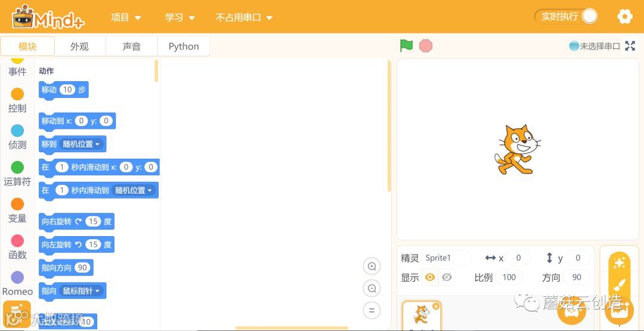Stop program with red octagon
Screen dimensions: 644x331
click(426, 45)
